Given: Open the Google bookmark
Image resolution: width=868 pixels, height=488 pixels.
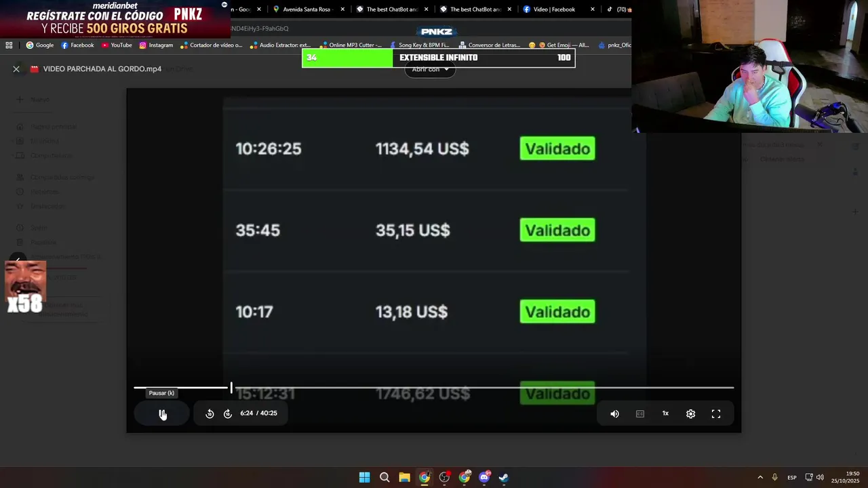Looking at the screenshot, I should coord(40,45).
